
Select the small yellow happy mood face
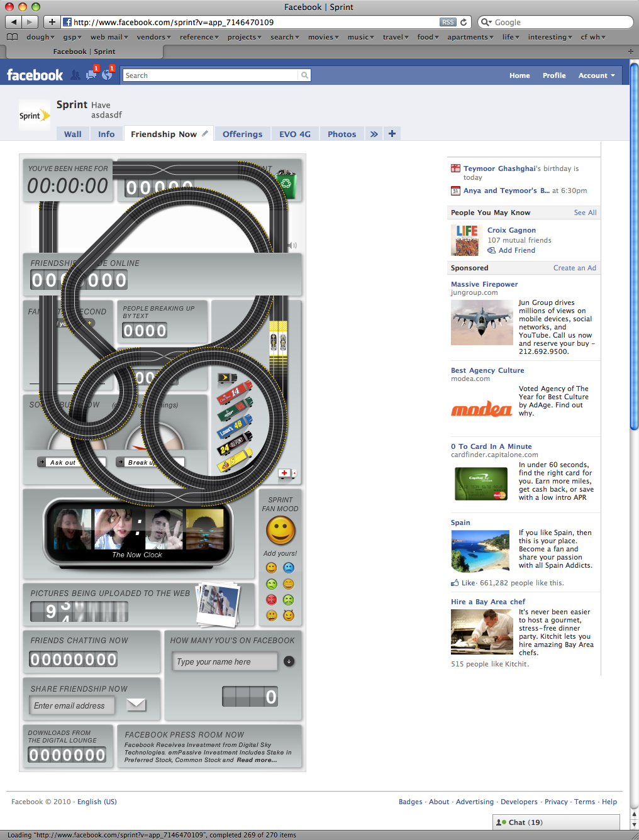(x=272, y=567)
